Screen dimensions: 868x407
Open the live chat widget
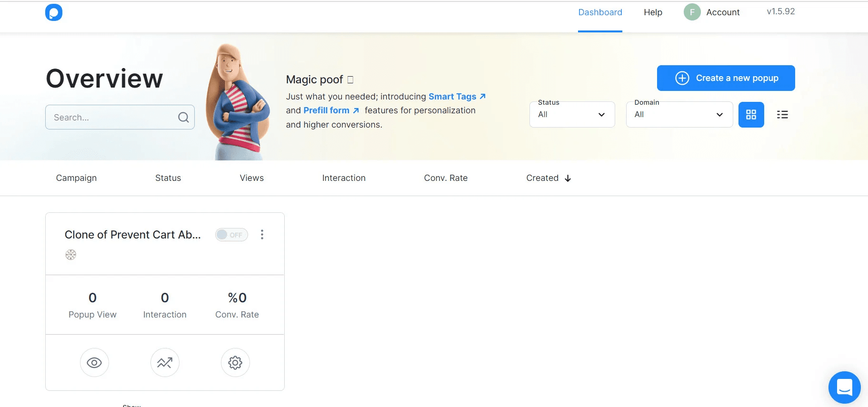click(x=844, y=387)
